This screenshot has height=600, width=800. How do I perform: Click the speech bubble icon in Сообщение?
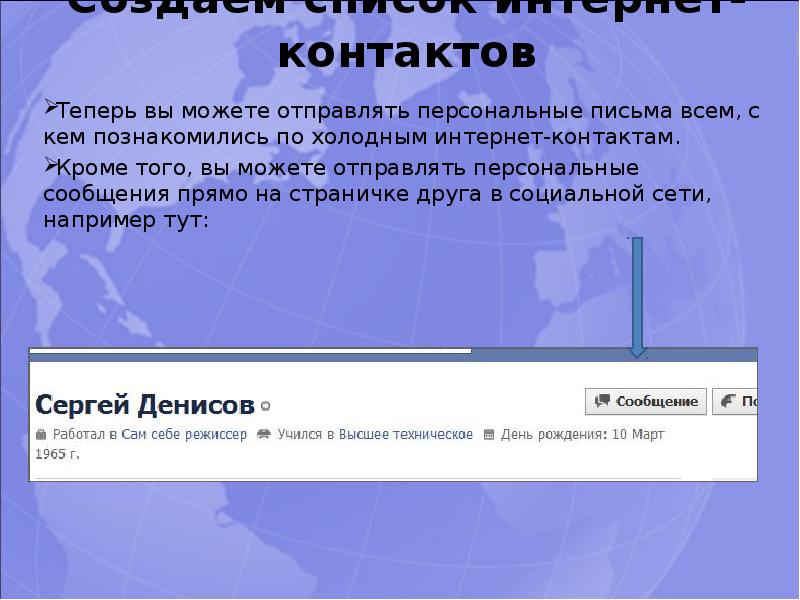[x=602, y=401]
